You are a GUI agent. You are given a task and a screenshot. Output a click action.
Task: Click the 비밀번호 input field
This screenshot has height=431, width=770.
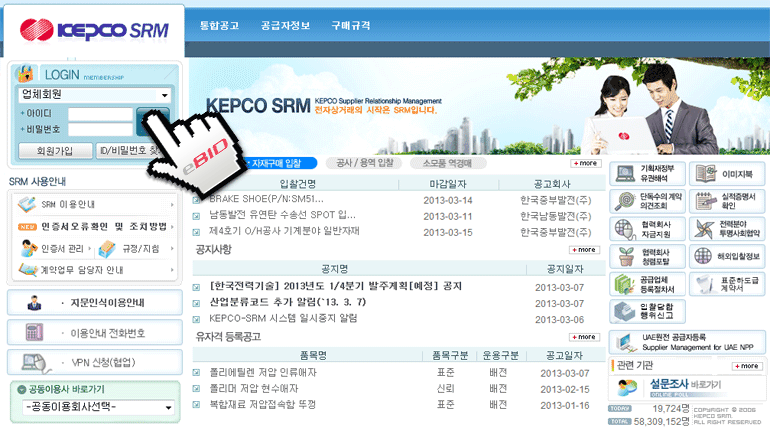(101, 130)
